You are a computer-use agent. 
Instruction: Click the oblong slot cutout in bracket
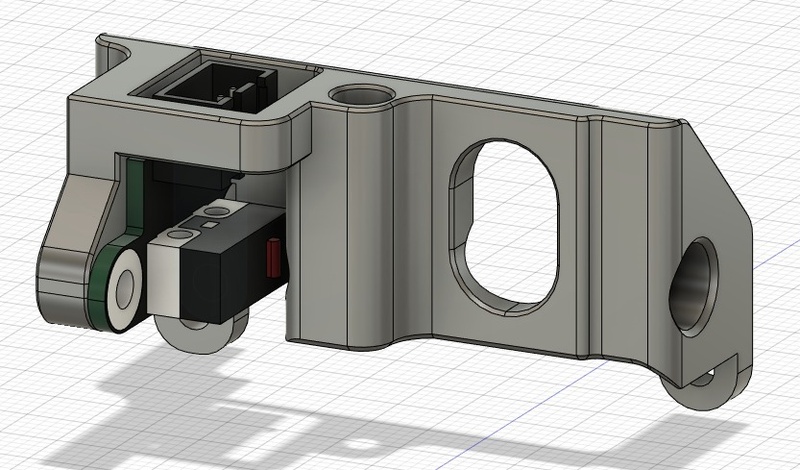504,226
